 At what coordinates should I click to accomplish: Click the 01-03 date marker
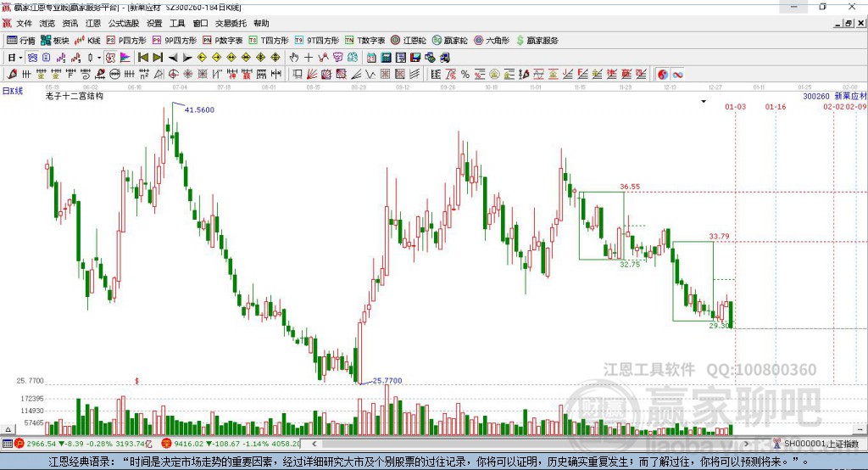(735, 106)
